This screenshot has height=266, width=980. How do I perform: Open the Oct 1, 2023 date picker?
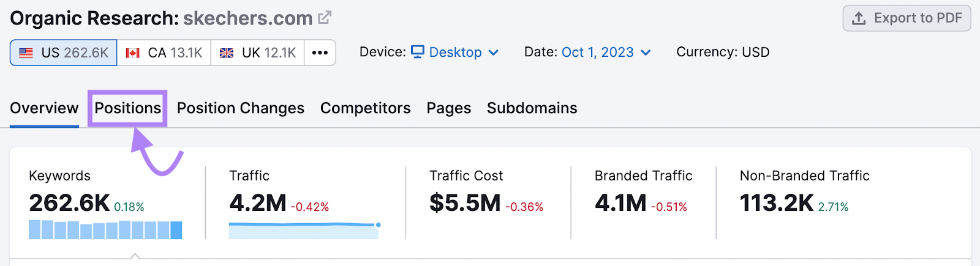(x=606, y=53)
